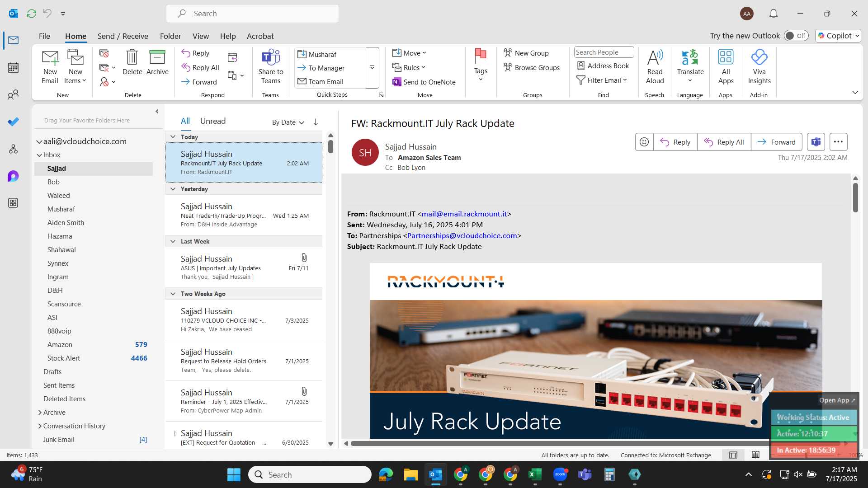
Task: Click Share to Teams icon
Action: pos(270,67)
